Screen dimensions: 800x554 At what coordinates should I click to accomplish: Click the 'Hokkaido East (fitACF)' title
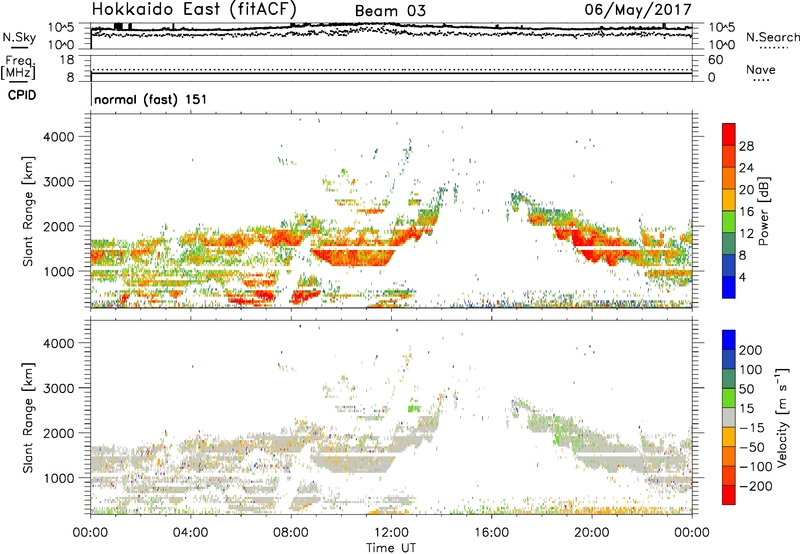pyautogui.click(x=194, y=9)
